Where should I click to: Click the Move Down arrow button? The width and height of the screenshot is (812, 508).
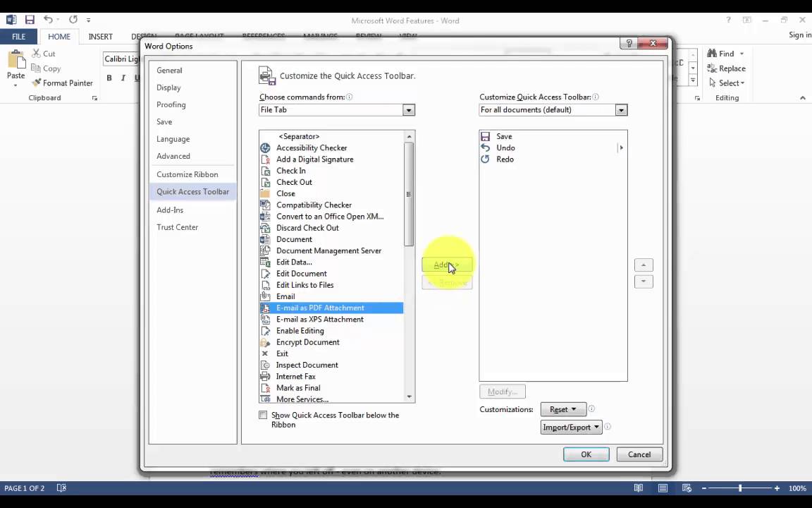pyautogui.click(x=643, y=282)
